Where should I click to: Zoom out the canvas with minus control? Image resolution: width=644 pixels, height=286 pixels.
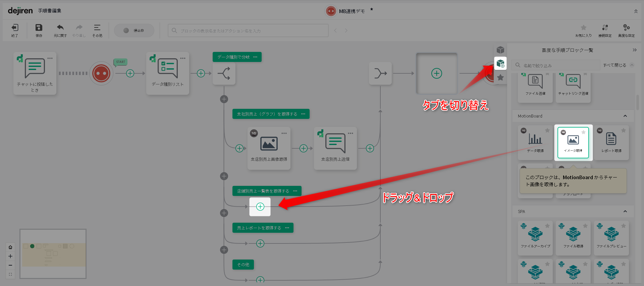tap(10, 265)
